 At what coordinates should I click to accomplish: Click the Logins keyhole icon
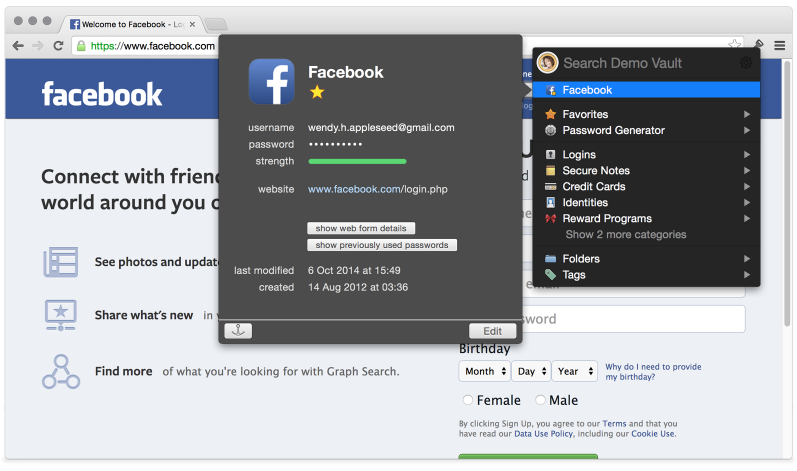click(x=550, y=154)
